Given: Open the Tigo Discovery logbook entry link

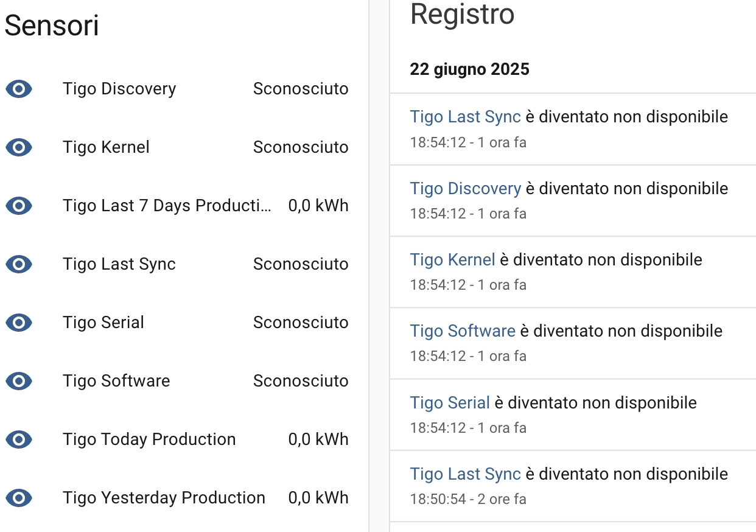Looking at the screenshot, I should click(x=466, y=188).
